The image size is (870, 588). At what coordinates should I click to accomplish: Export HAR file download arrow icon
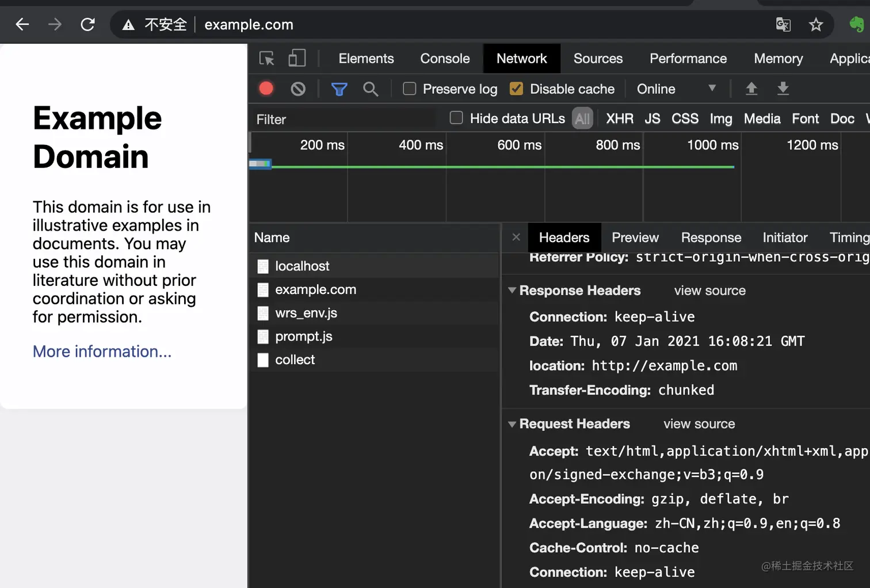click(x=783, y=88)
